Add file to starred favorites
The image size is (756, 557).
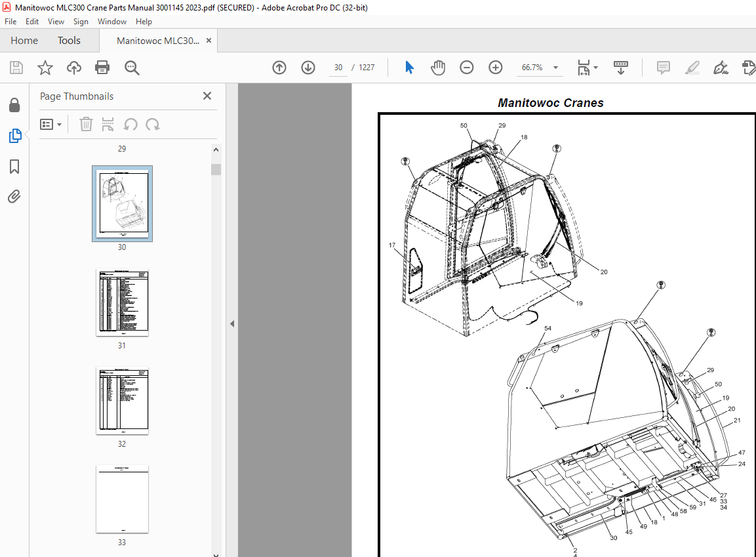point(45,68)
